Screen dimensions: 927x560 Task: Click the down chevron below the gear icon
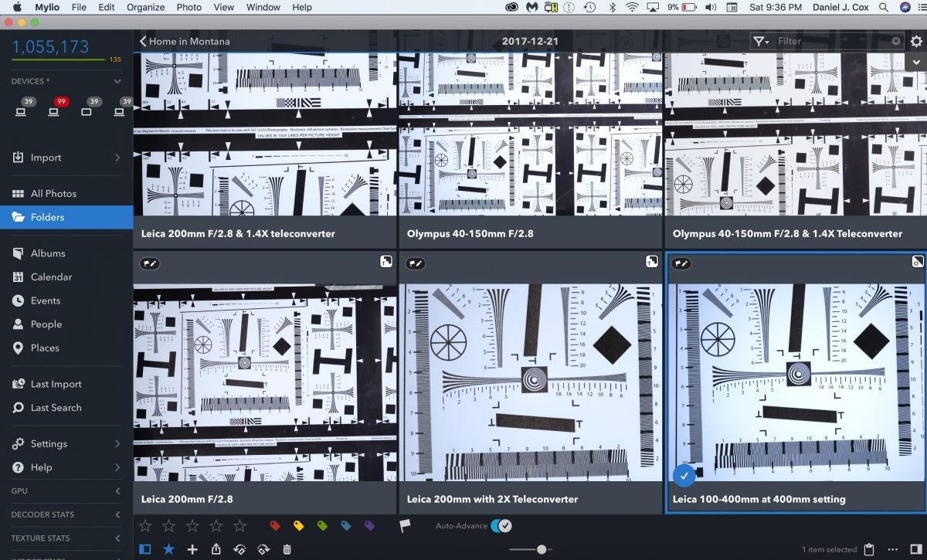pos(916,63)
